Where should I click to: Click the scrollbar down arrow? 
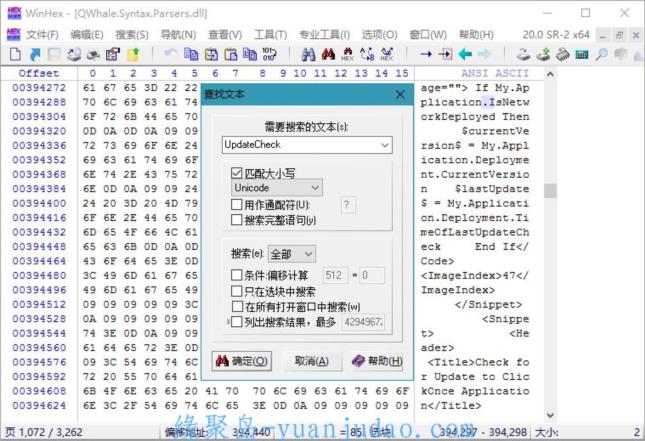pyautogui.click(x=550, y=415)
